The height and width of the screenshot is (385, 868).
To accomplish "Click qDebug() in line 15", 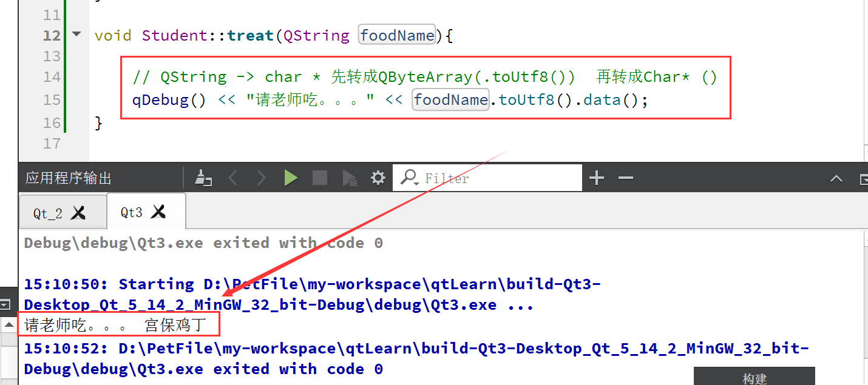I will tap(169, 99).
